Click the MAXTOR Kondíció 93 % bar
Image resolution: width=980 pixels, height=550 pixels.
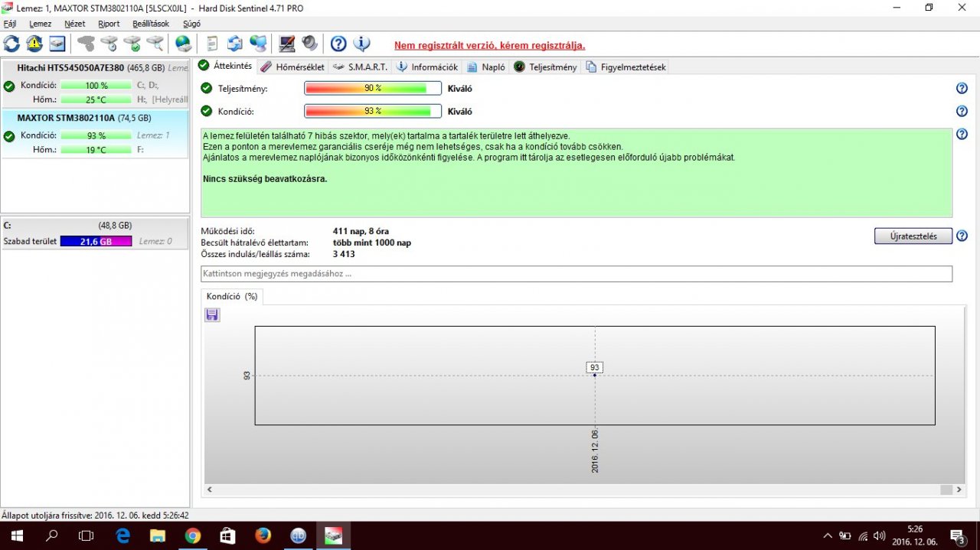click(x=96, y=135)
